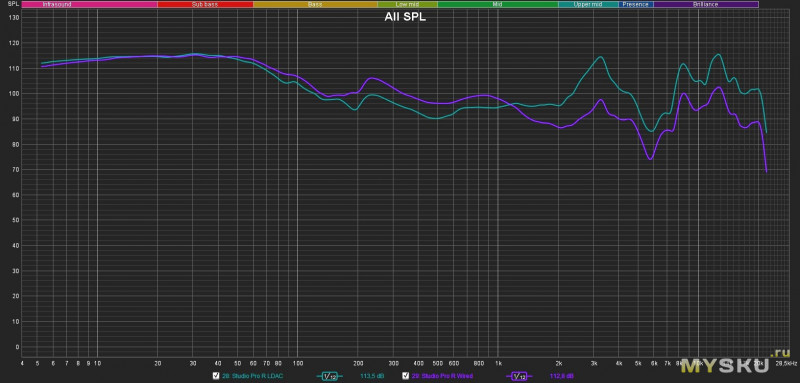Click the teal 1/12 smoothing icon

coord(330,376)
